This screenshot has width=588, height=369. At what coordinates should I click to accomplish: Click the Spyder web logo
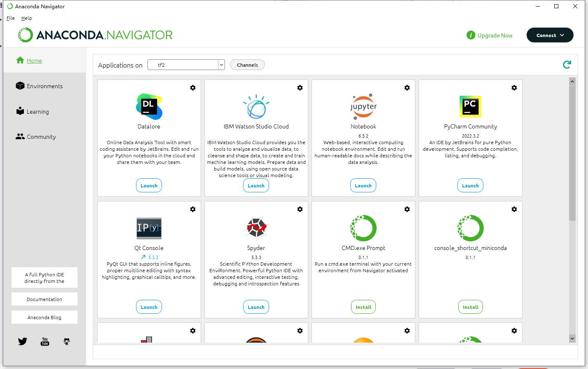tap(256, 228)
